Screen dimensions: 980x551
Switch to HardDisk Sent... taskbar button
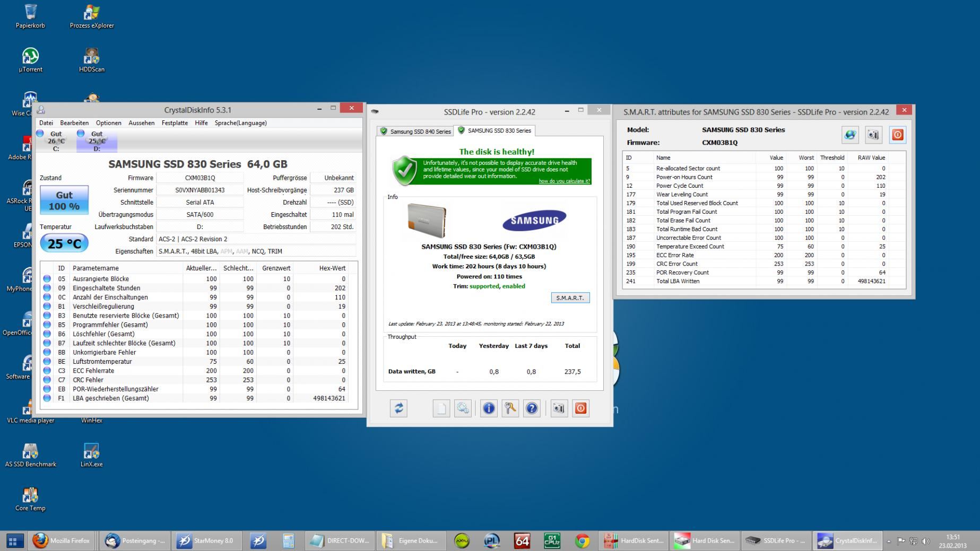pyautogui.click(x=634, y=541)
